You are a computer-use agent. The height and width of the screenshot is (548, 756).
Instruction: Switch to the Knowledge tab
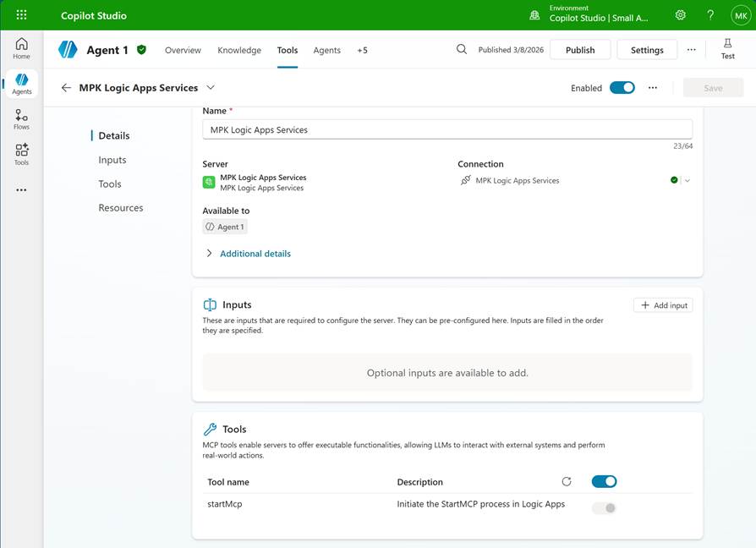pyautogui.click(x=239, y=50)
